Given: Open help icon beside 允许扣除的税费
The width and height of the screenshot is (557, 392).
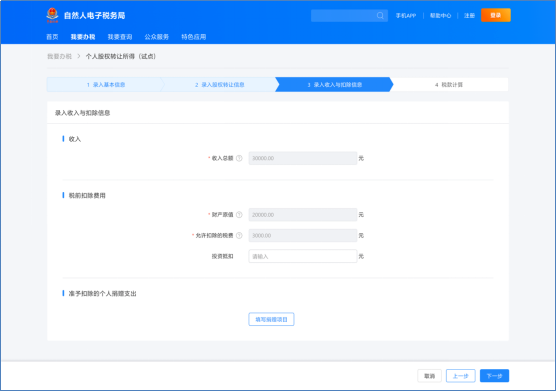Looking at the screenshot, I should click(x=239, y=235).
